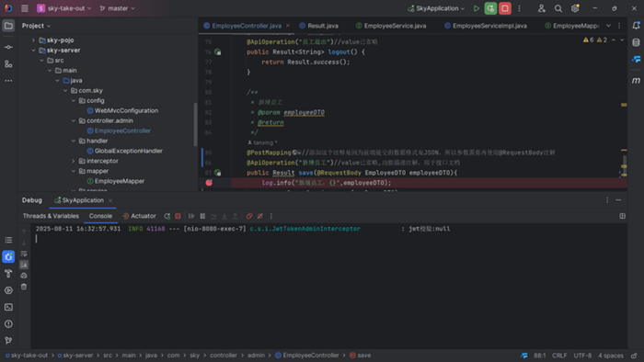
Task: Select the Console tab
Action: pos(100,216)
